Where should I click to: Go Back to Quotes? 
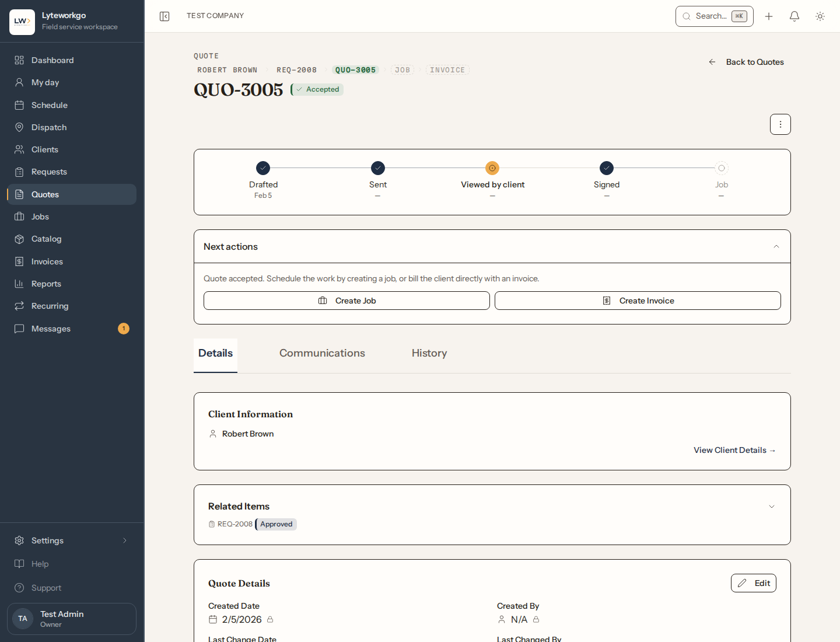[746, 62]
